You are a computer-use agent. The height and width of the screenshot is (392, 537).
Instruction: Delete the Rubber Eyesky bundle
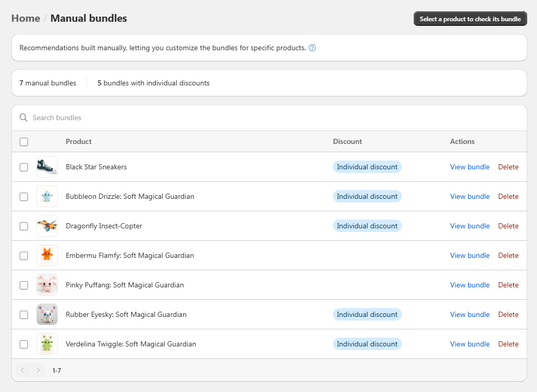tap(508, 314)
